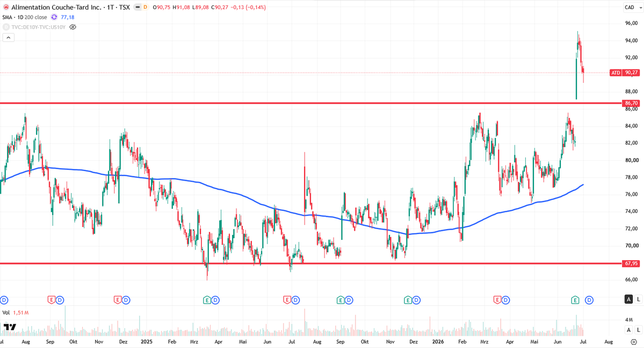Click the Alimentation Couche-Tard symbol logo icon
The height and width of the screenshot is (348, 644).
(x=6, y=8)
